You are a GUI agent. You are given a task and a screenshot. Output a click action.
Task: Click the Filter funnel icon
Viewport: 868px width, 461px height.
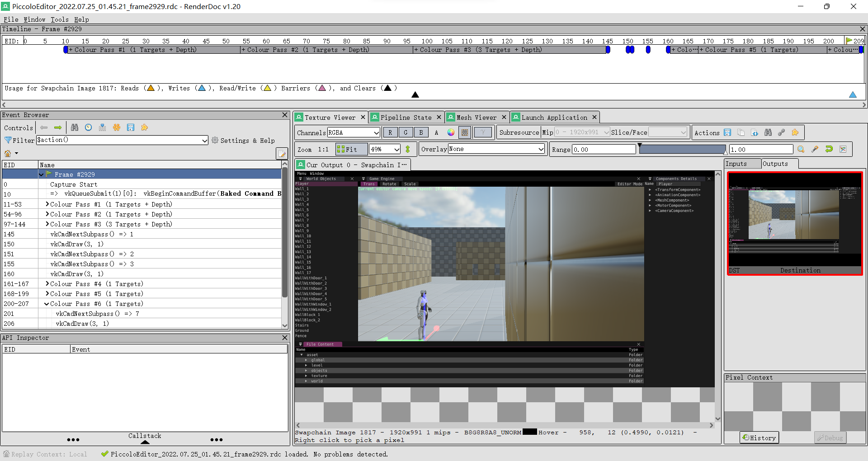[8, 140]
